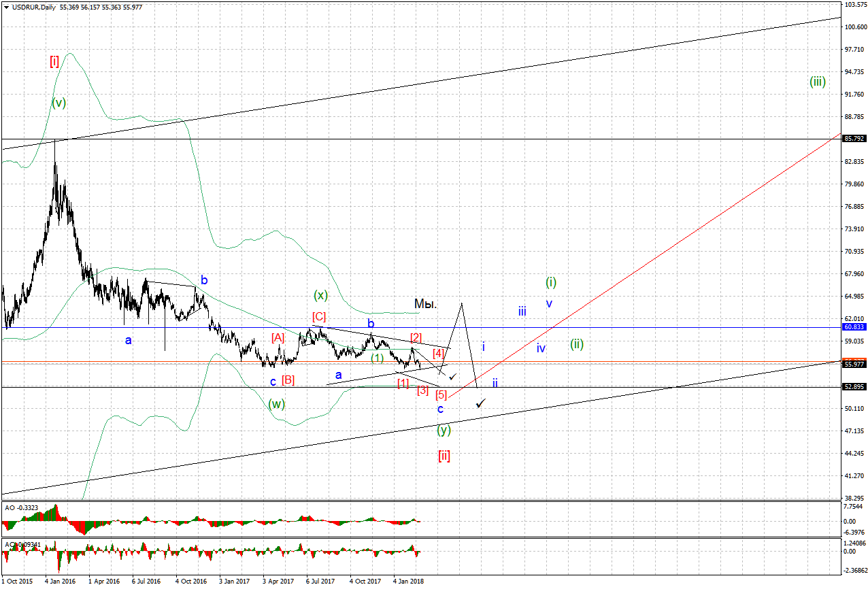Select the red [4] wave label

click(x=439, y=353)
